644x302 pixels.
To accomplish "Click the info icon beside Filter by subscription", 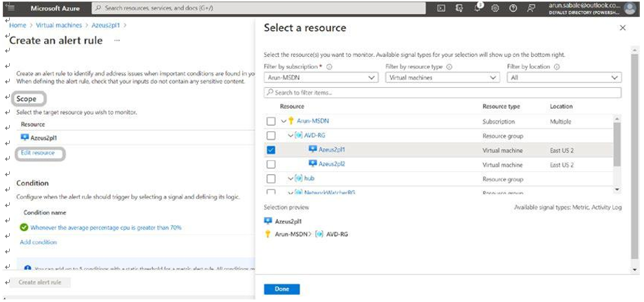I will (x=330, y=67).
